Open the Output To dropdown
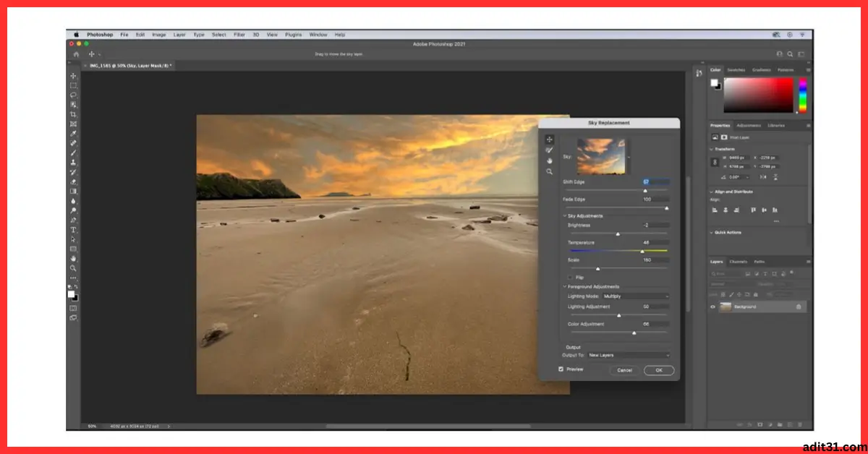 [628, 354]
